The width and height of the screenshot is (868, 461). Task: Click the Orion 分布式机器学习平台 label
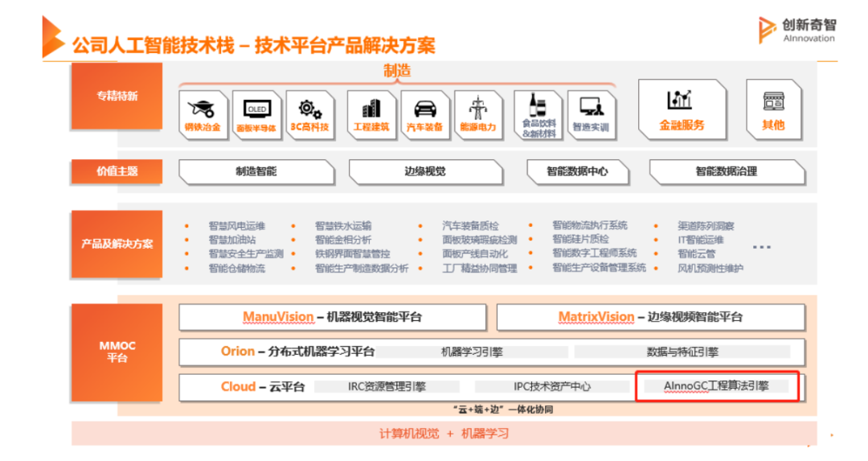tap(298, 352)
